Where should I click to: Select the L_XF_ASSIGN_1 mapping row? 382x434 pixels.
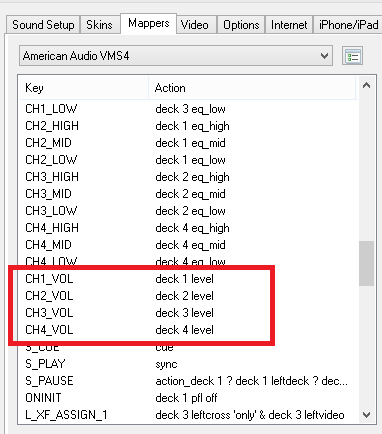click(188, 415)
